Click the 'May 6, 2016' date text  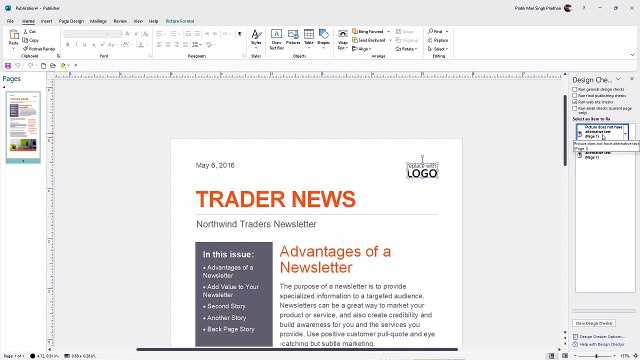[x=215, y=165]
